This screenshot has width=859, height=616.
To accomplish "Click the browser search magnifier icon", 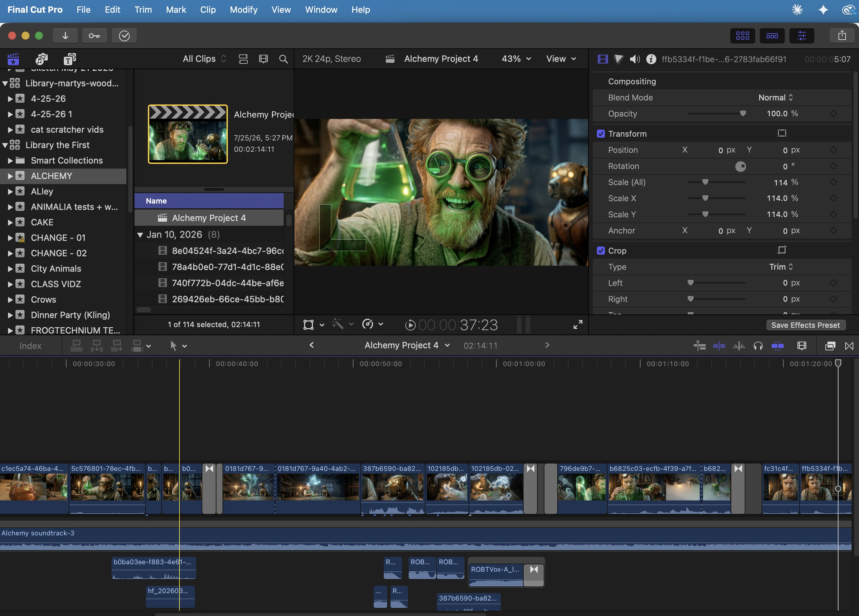I will [x=283, y=59].
